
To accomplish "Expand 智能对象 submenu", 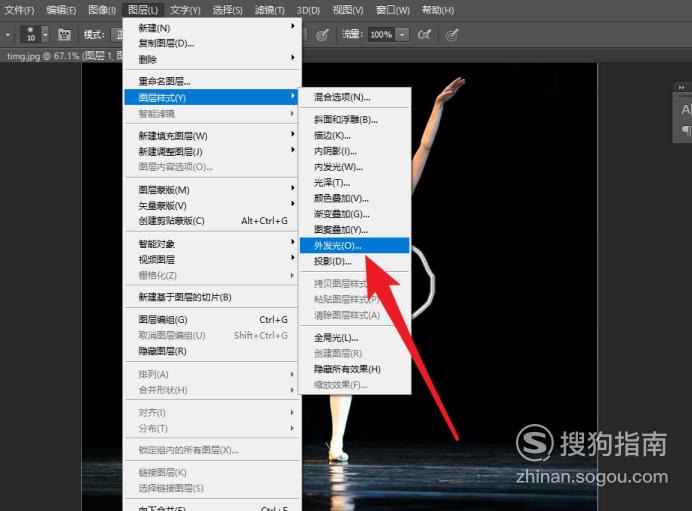I will coord(212,244).
